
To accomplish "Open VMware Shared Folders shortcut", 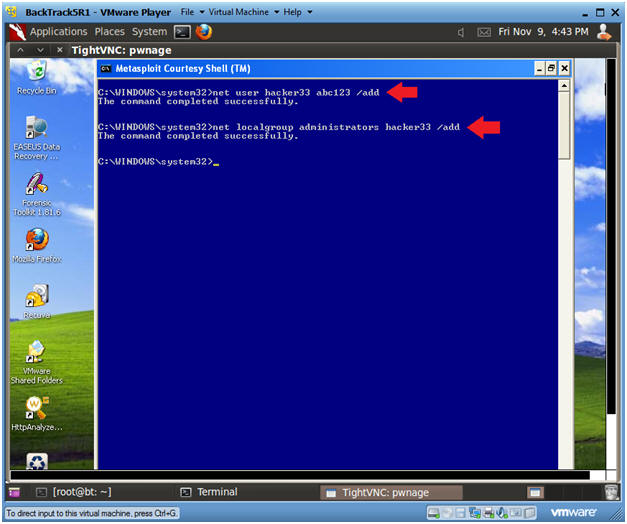I will pos(36,362).
